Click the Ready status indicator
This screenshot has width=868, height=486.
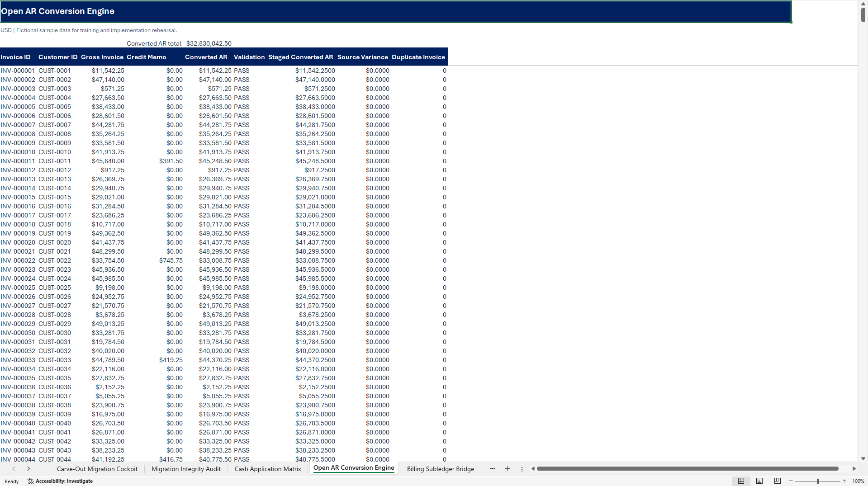[x=12, y=481]
